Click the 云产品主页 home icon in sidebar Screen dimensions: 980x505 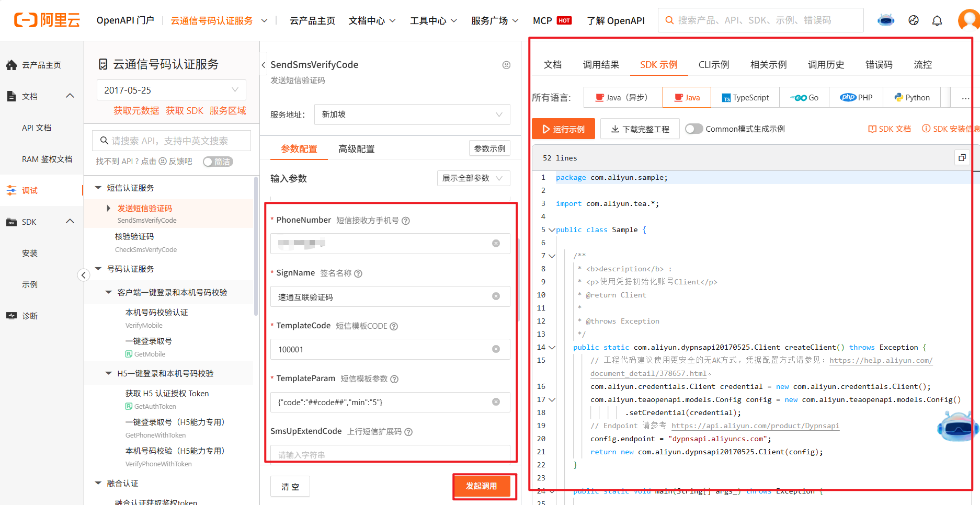(x=12, y=65)
